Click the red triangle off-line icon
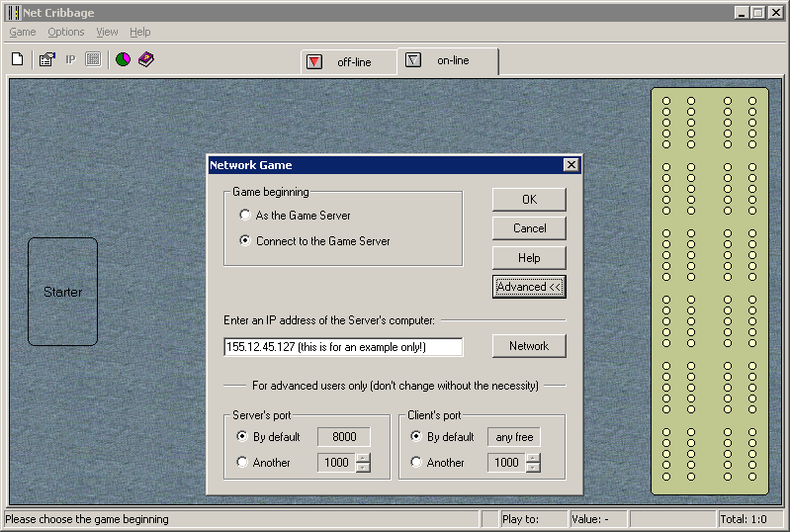This screenshot has width=790, height=532. tap(314, 62)
